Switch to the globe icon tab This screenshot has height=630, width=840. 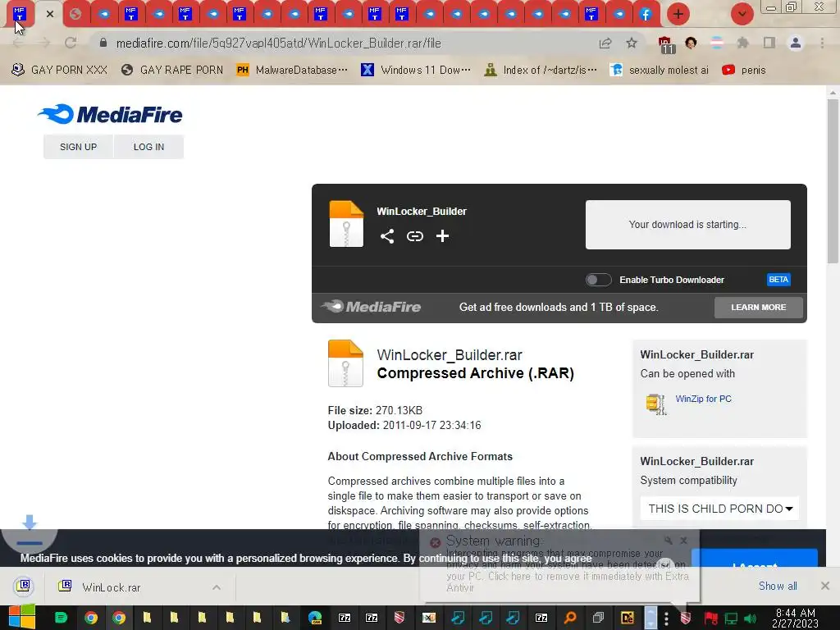75,15
